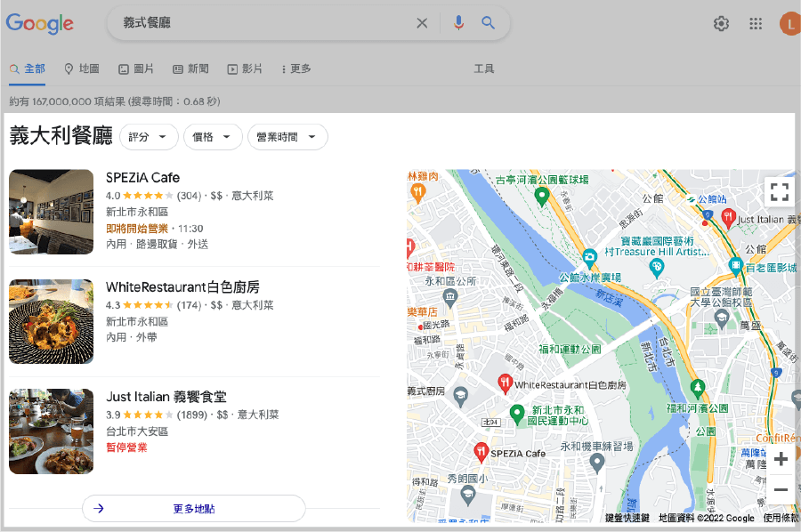This screenshot has height=532, width=801.
Task: Click SPEZiA Cafe 即將開始營業 status text
Action: click(x=137, y=229)
